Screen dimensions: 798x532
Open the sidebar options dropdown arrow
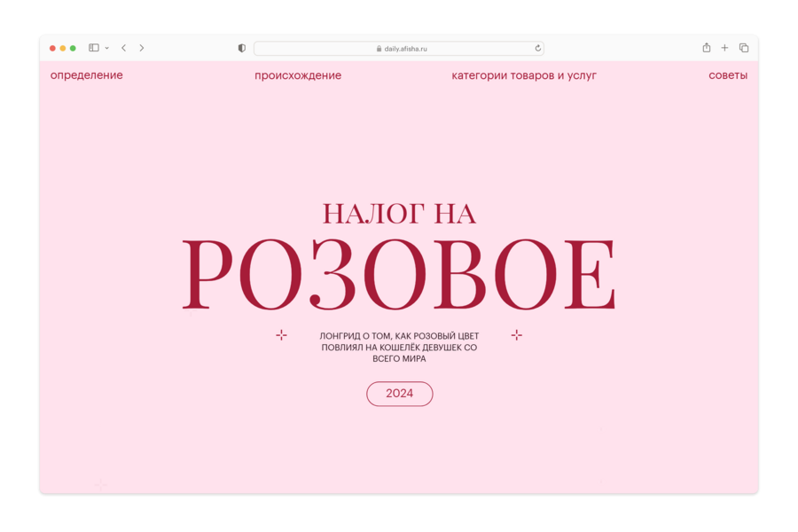click(x=107, y=49)
